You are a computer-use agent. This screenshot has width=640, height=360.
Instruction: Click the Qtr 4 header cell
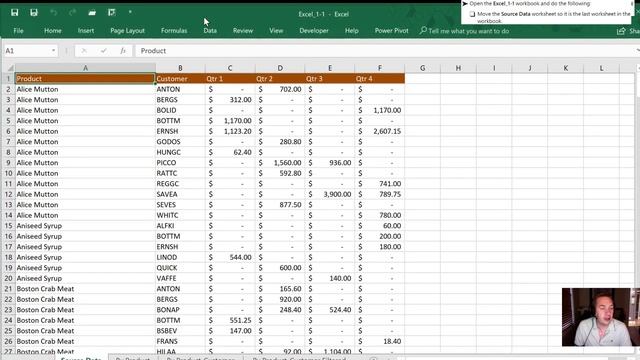click(x=380, y=78)
